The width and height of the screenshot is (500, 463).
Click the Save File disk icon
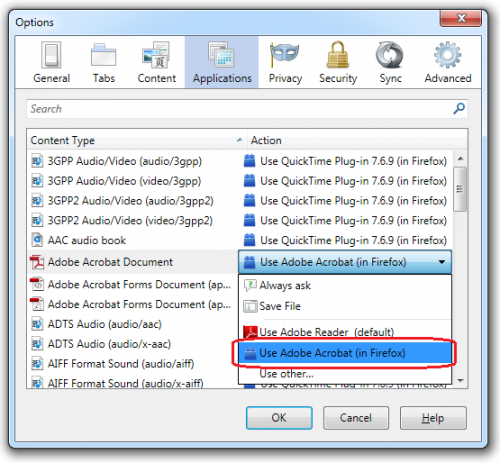[250, 306]
